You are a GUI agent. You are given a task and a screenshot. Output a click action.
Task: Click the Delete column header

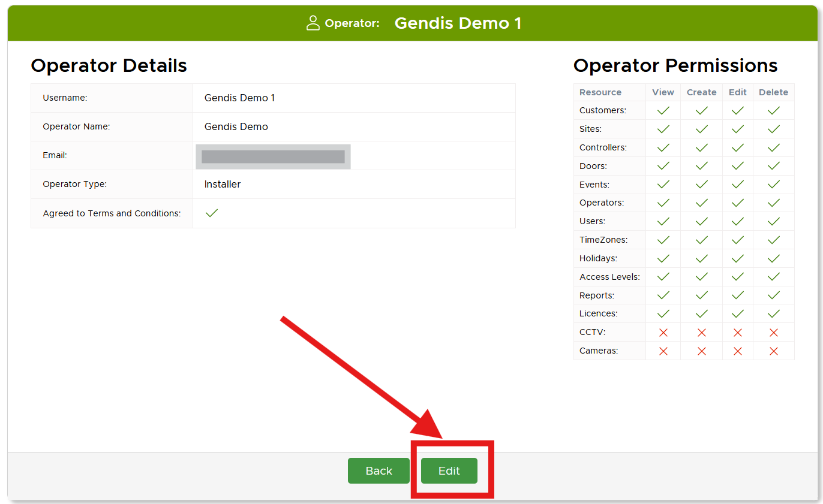(773, 92)
